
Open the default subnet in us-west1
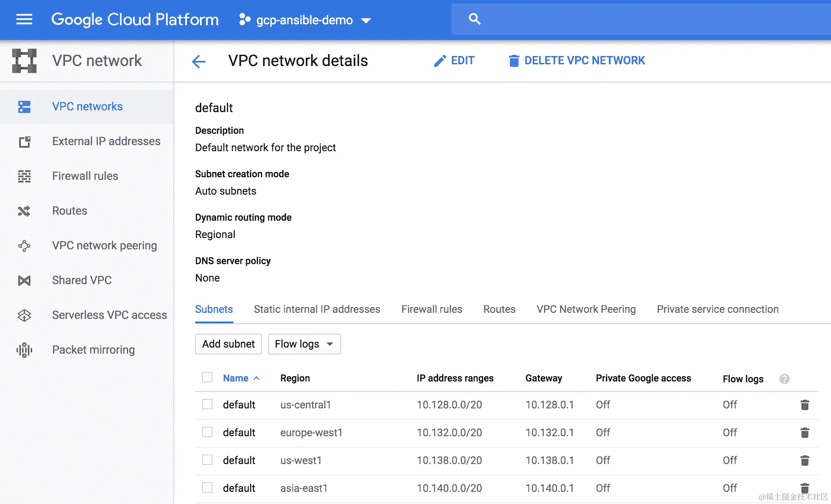tap(239, 461)
